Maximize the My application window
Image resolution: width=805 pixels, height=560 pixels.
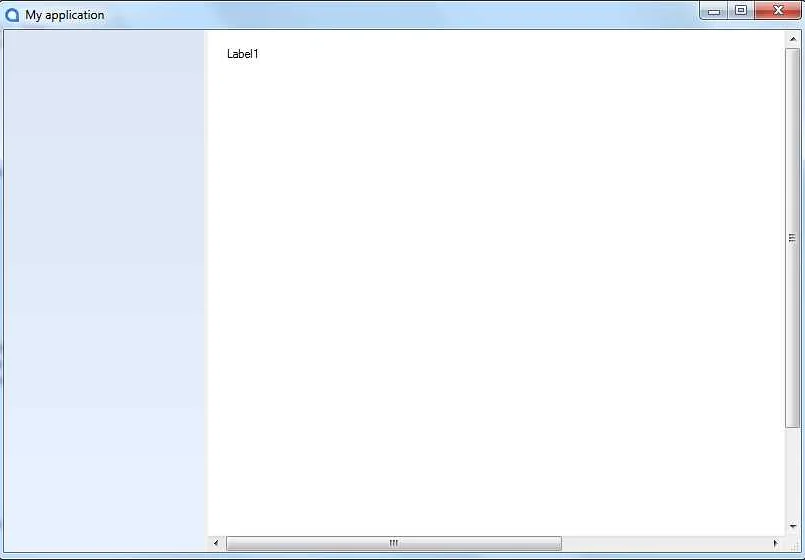click(x=741, y=11)
